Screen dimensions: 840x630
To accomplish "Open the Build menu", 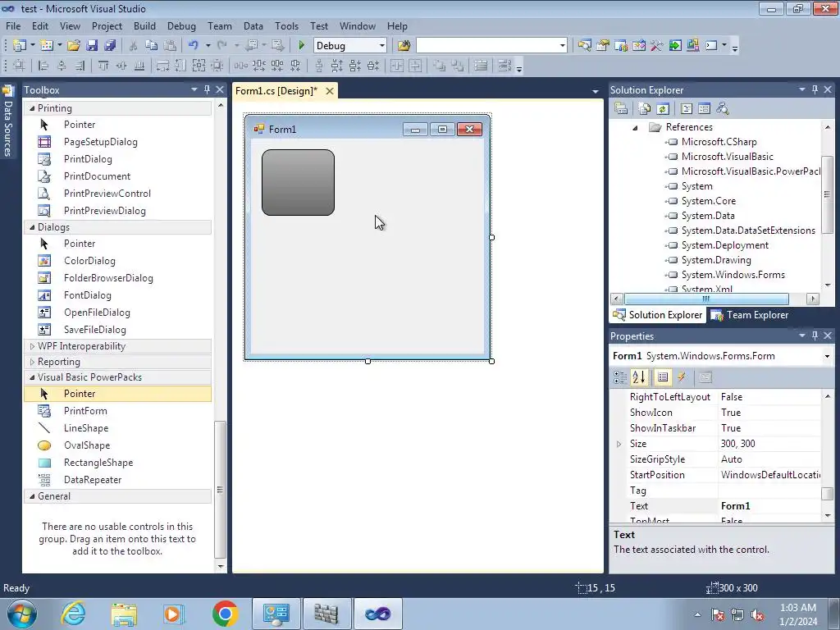I will coord(144,25).
